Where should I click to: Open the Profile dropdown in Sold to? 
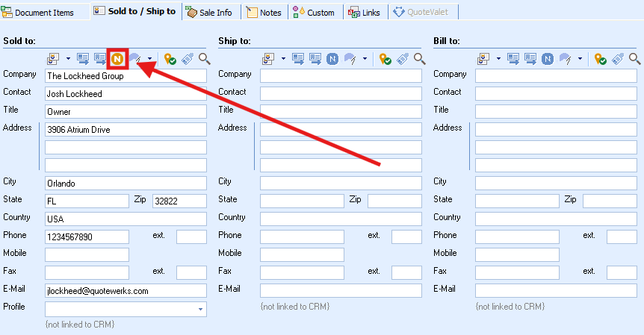[x=199, y=309]
